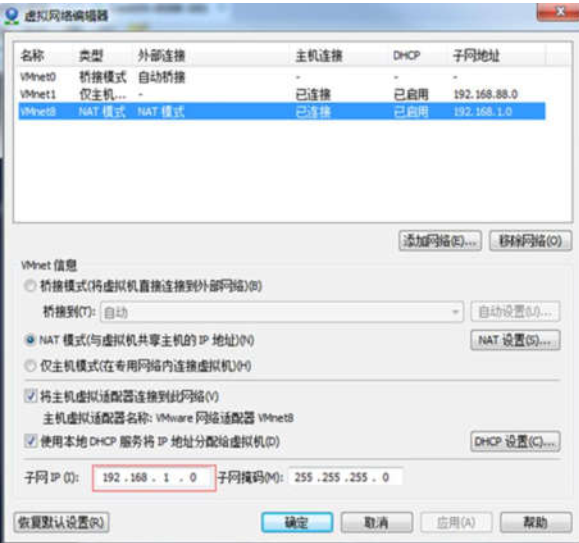Screen dimensions: 579x543
Task: Click the DHCP column header
Action: point(406,56)
